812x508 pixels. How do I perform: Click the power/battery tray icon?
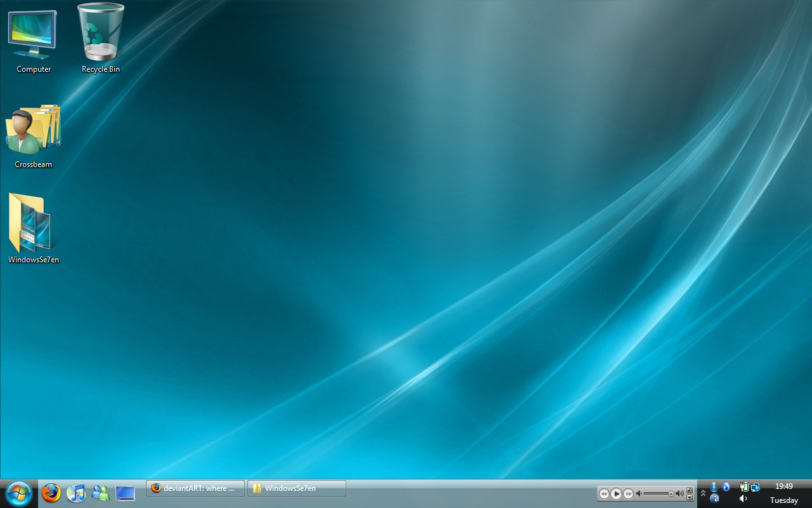(743, 488)
